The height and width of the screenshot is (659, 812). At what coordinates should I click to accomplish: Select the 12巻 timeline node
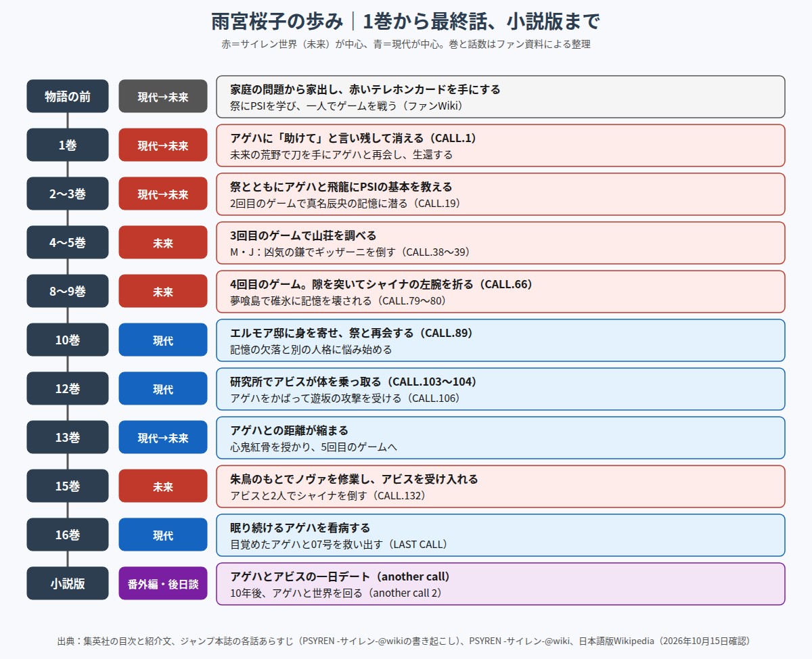68,388
